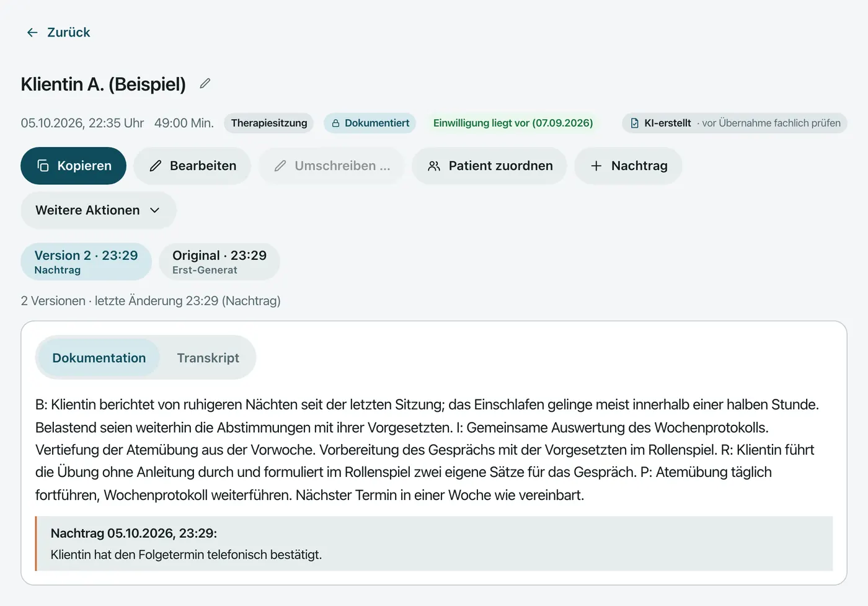The height and width of the screenshot is (606, 868).
Task: Click the text '2 Versionen · letzte Änderung 23:29 (Nachtrag)'
Action: point(151,301)
